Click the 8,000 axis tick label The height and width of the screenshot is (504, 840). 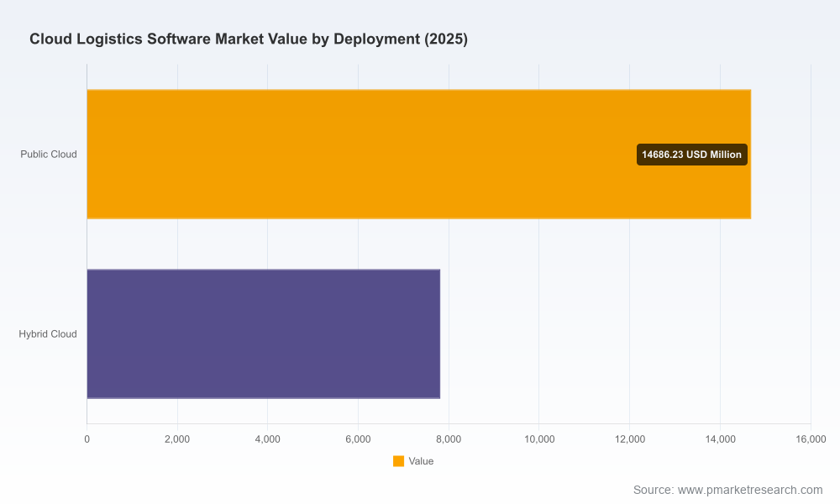coord(449,439)
